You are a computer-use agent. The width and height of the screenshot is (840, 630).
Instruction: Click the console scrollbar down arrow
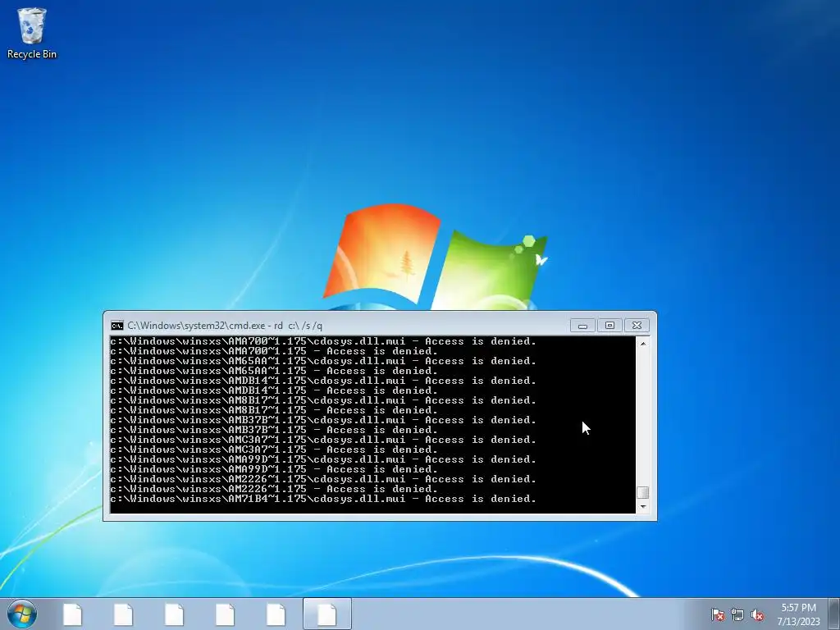643,506
